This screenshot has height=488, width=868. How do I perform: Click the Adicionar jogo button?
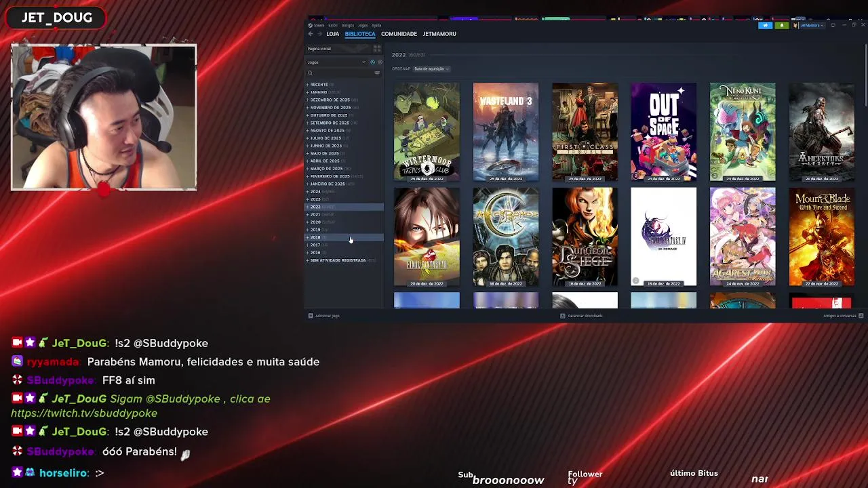[x=324, y=316]
